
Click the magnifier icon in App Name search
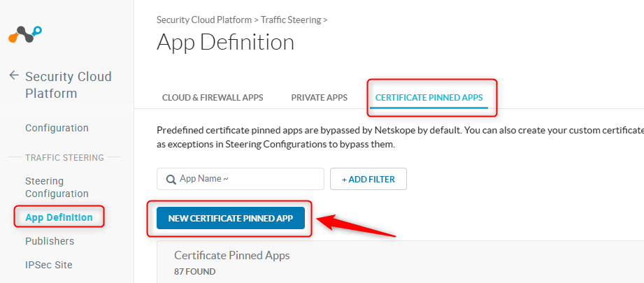click(171, 179)
